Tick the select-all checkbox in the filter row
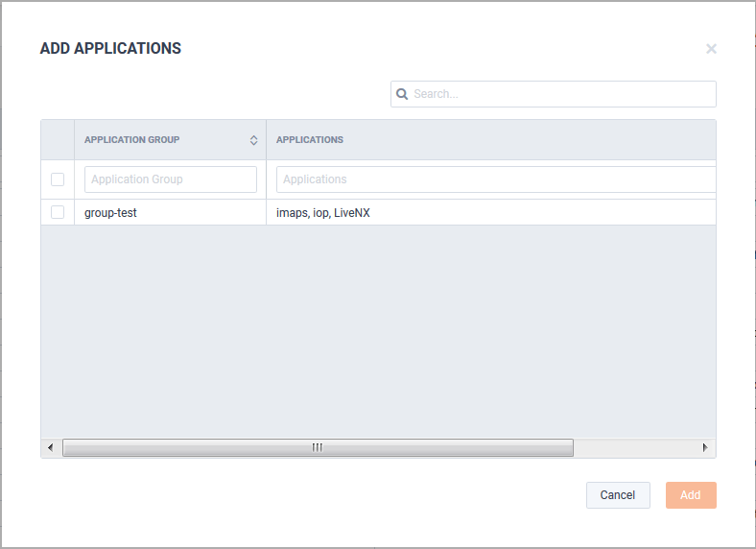The width and height of the screenshot is (756, 549). point(58,179)
